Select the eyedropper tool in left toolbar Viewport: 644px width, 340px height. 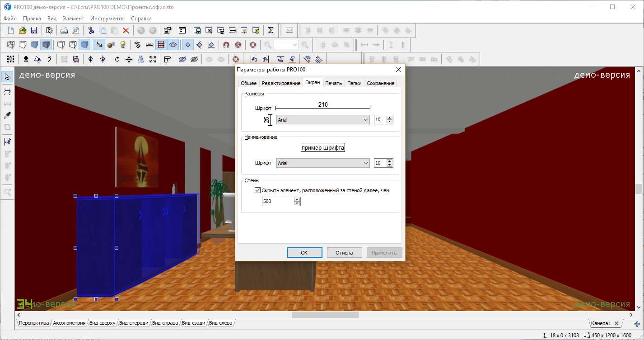(x=7, y=115)
